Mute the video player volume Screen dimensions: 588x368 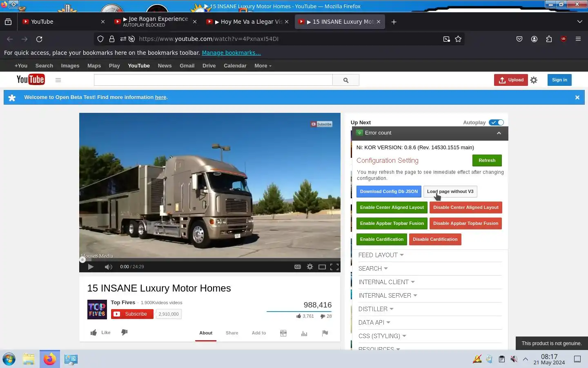coord(108,267)
